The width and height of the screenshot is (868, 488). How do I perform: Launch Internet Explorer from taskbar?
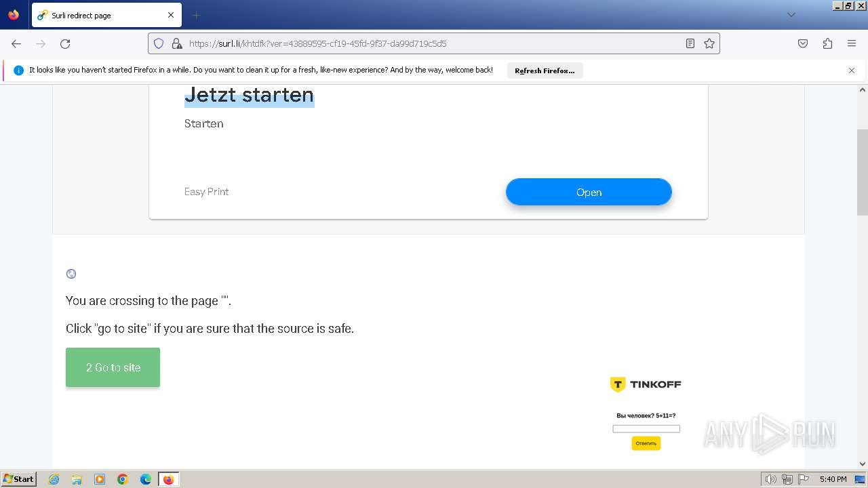click(x=54, y=479)
